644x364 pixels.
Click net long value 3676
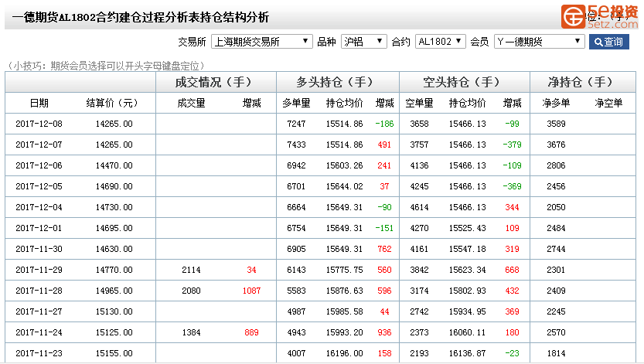coord(556,145)
